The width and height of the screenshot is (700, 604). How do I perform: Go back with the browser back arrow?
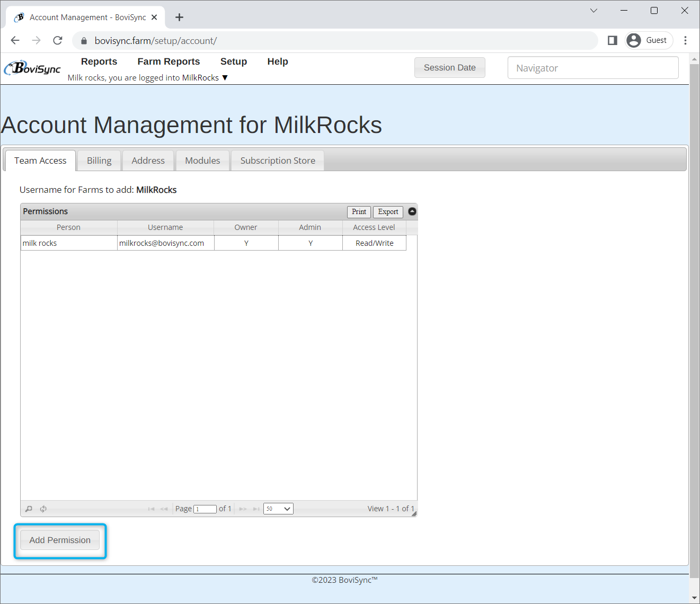click(15, 40)
